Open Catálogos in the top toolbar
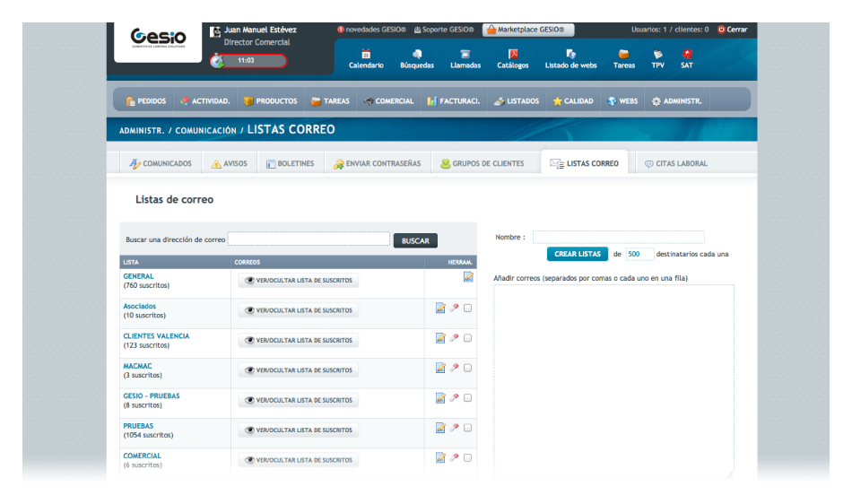Screen dimensions: 852x504 (x=512, y=59)
